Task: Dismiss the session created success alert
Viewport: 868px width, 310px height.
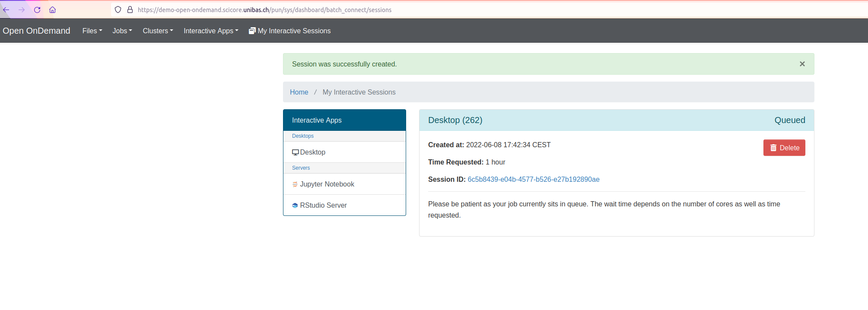Action: tap(802, 64)
